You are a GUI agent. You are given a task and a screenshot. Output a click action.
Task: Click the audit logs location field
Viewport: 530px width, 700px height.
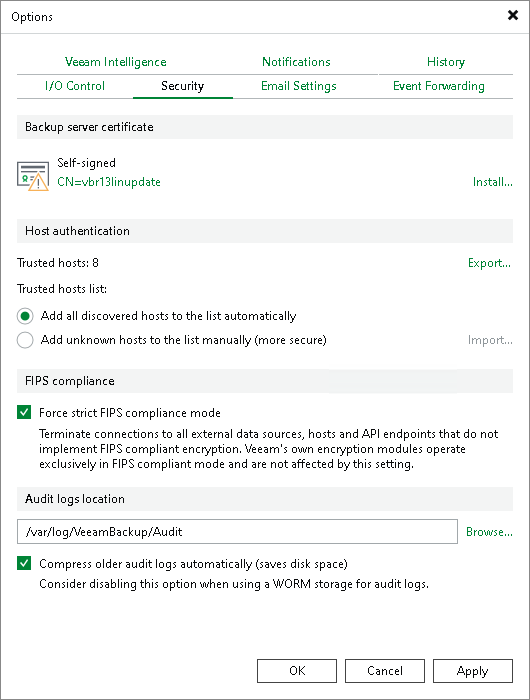coord(237,531)
